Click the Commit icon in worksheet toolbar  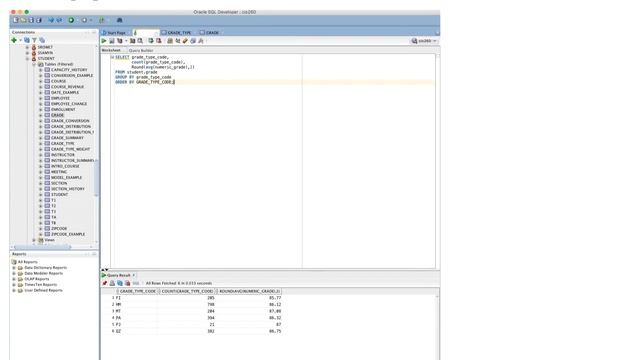[x=151, y=41]
